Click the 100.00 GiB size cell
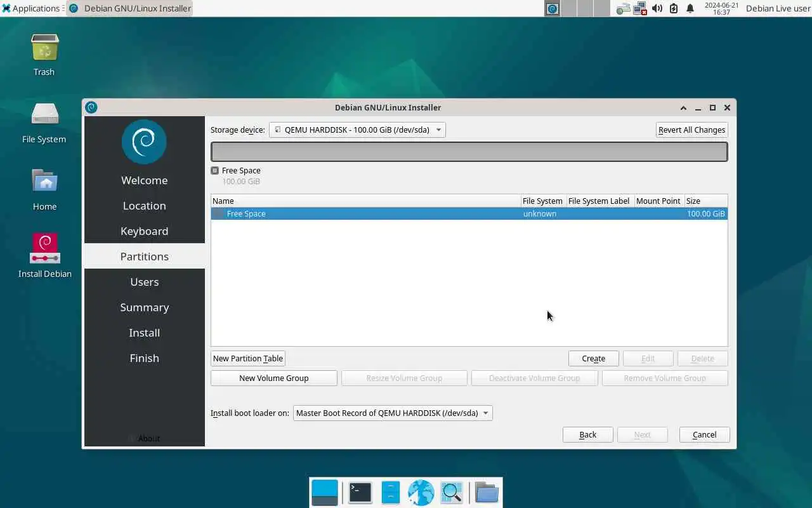The width and height of the screenshot is (812, 508). tap(706, 213)
